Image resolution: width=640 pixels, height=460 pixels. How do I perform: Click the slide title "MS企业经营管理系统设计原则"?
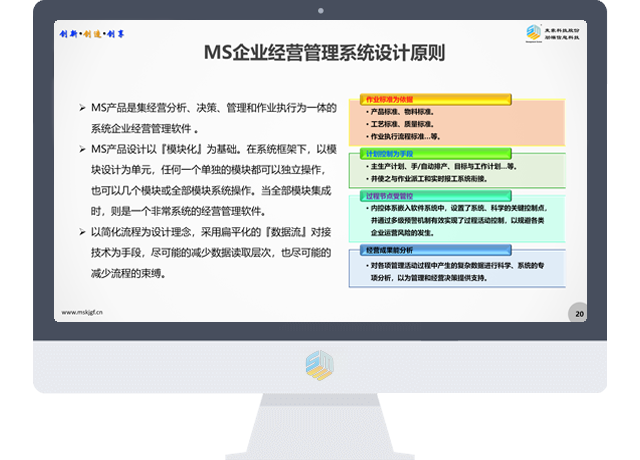[319, 52]
